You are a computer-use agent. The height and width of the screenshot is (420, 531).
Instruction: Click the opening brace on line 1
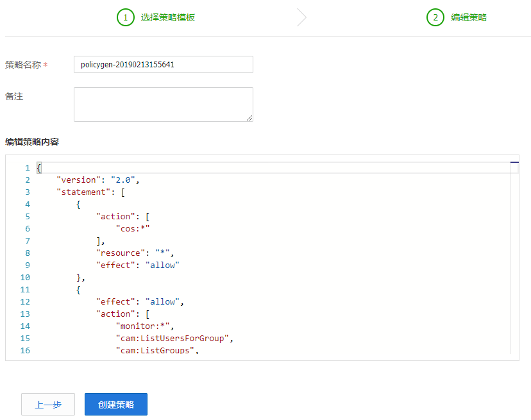coord(39,168)
